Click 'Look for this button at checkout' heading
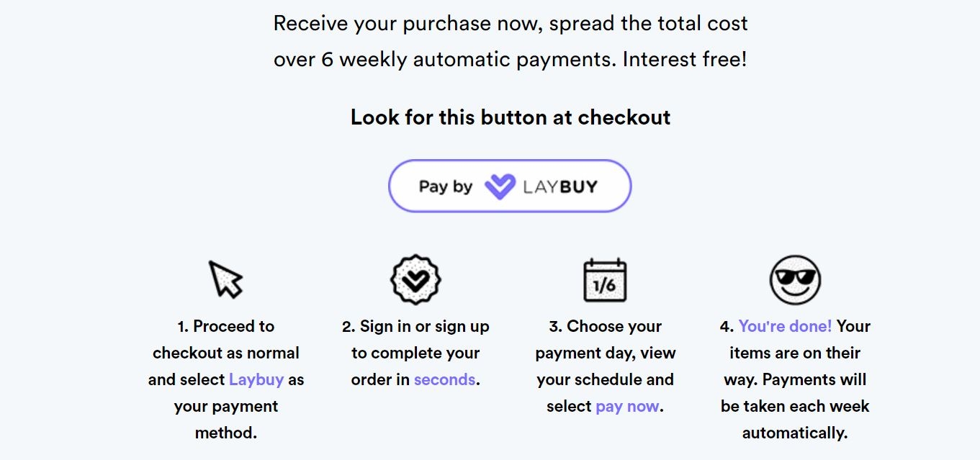The height and width of the screenshot is (460, 980). click(510, 117)
